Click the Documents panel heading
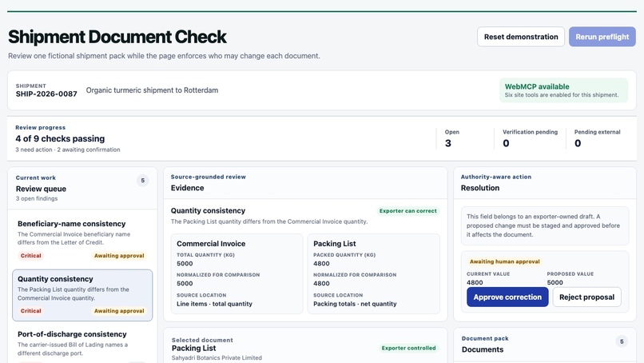The image size is (644, 363). click(482, 349)
